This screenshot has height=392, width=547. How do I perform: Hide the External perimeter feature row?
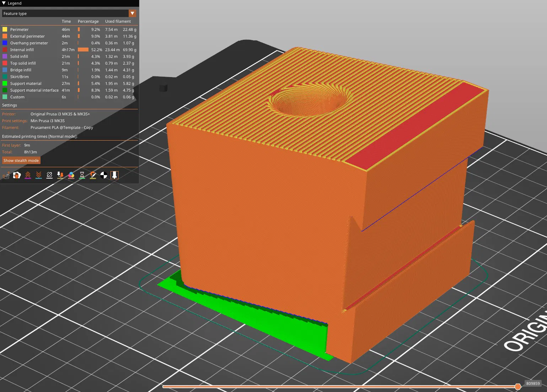coord(69,36)
